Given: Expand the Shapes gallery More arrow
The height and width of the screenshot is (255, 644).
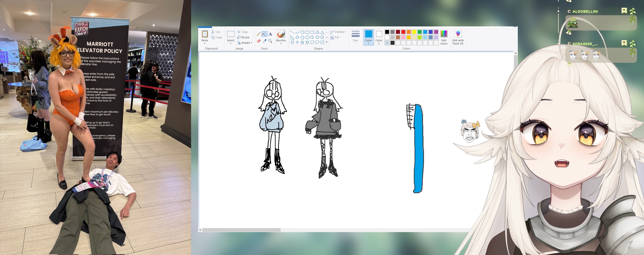Looking at the screenshot, I should 327,42.
